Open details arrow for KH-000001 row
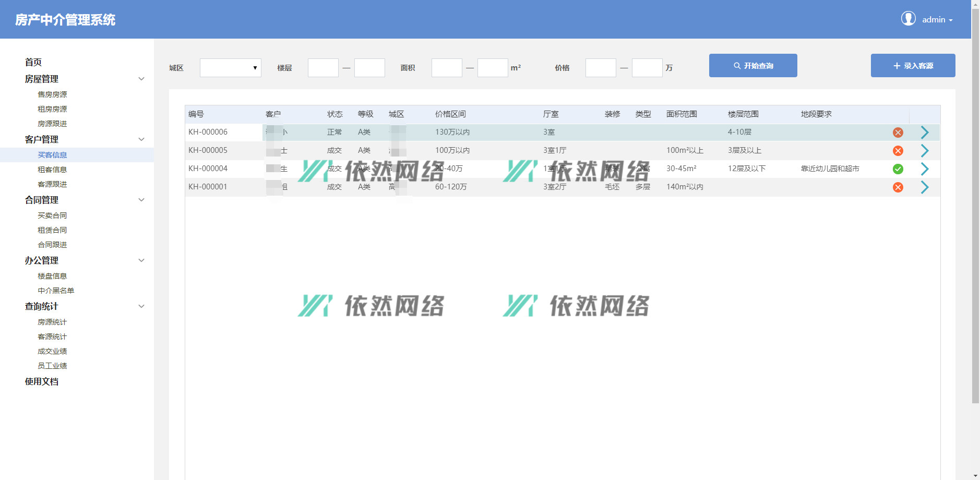The width and height of the screenshot is (980, 480). tap(924, 187)
